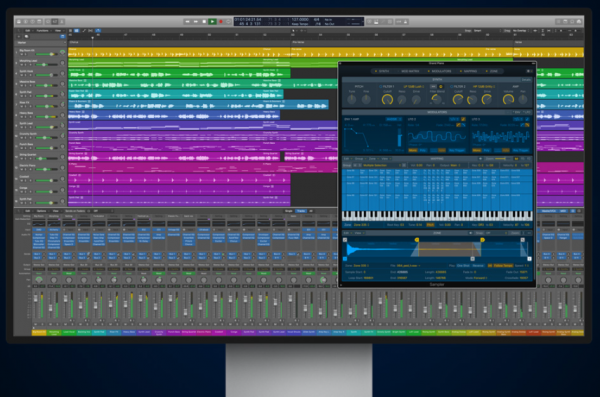The width and height of the screenshot is (600, 397).
Task: Enable Reverse playback in Zone pane
Action: coord(478,265)
